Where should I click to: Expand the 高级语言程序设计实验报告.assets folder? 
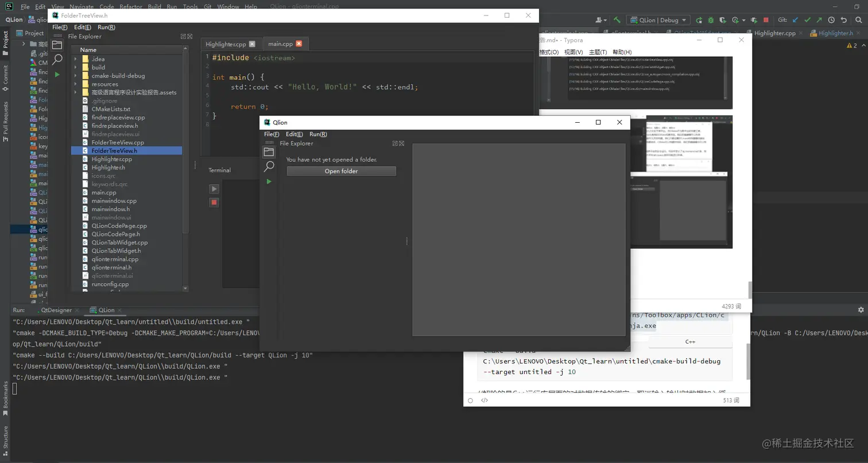tap(75, 92)
